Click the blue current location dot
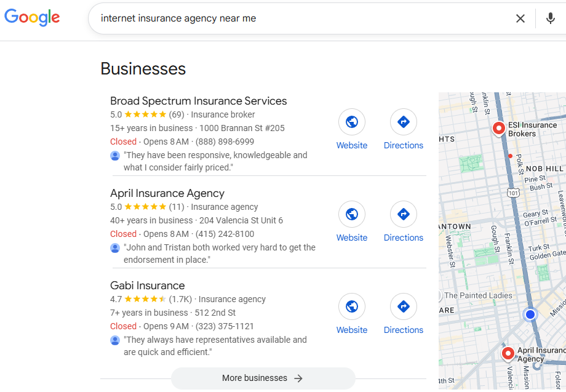 click(x=530, y=315)
